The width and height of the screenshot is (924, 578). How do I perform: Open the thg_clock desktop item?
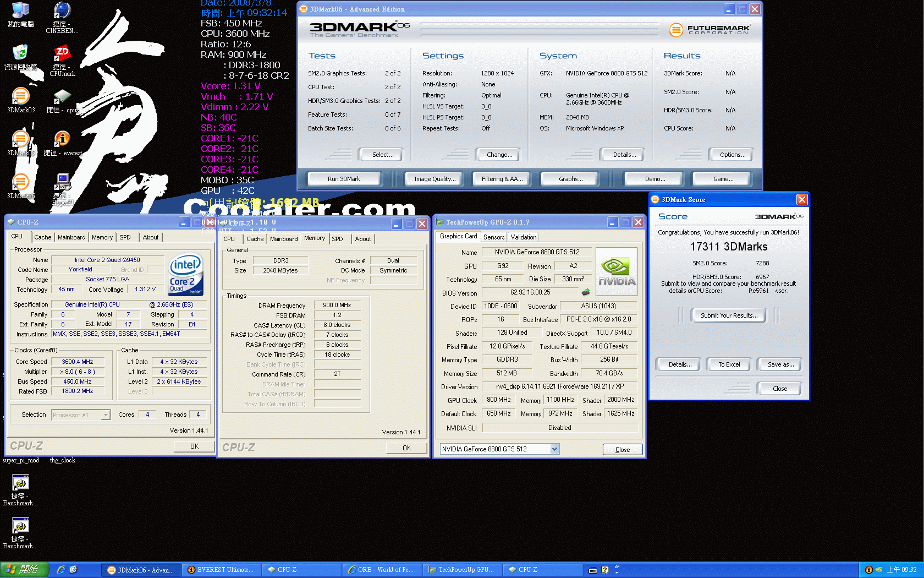point(63,460)
